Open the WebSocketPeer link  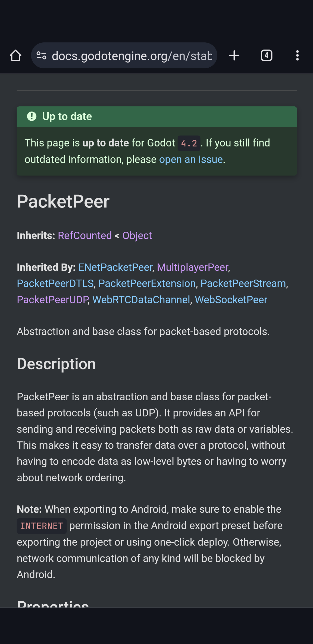point(231,300)
